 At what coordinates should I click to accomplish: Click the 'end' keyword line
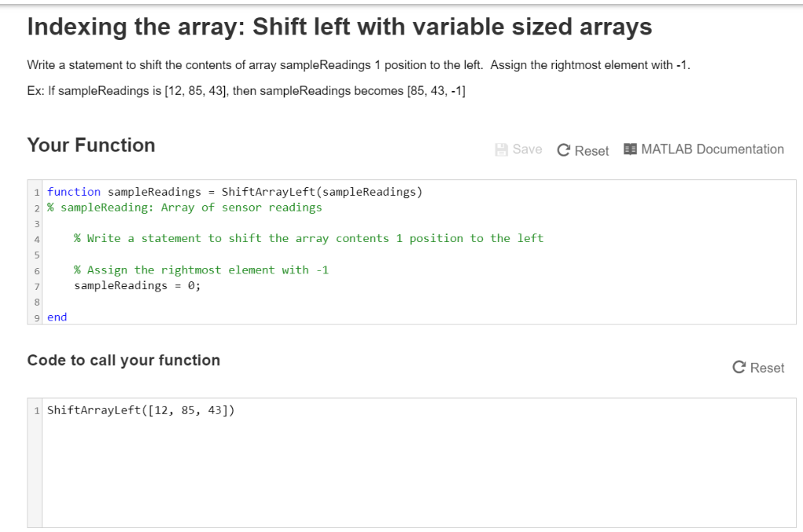[56, 317]
